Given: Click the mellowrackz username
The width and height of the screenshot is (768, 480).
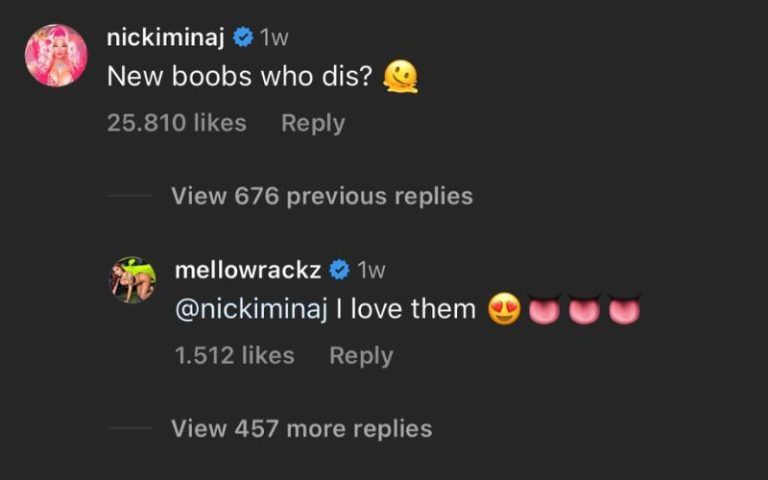Looking at the screenshot, I should [x=246, y=270].
